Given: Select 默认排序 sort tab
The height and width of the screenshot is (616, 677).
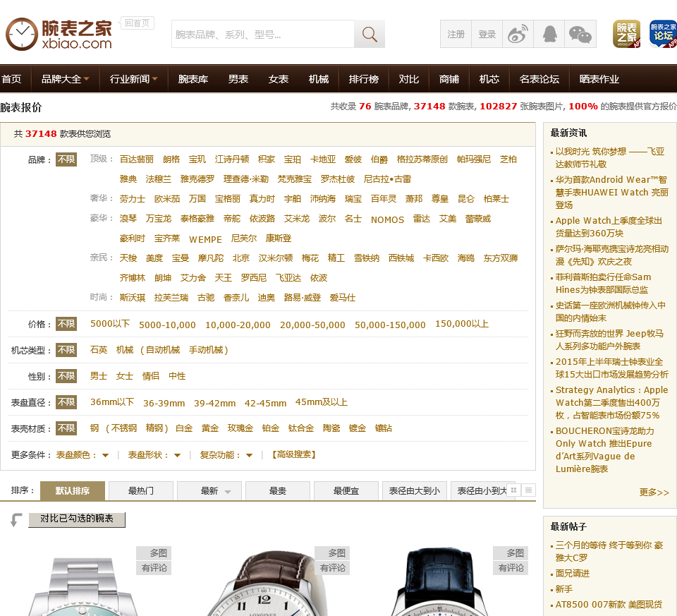Looking at the screenshot, I should tap(73, 490).
